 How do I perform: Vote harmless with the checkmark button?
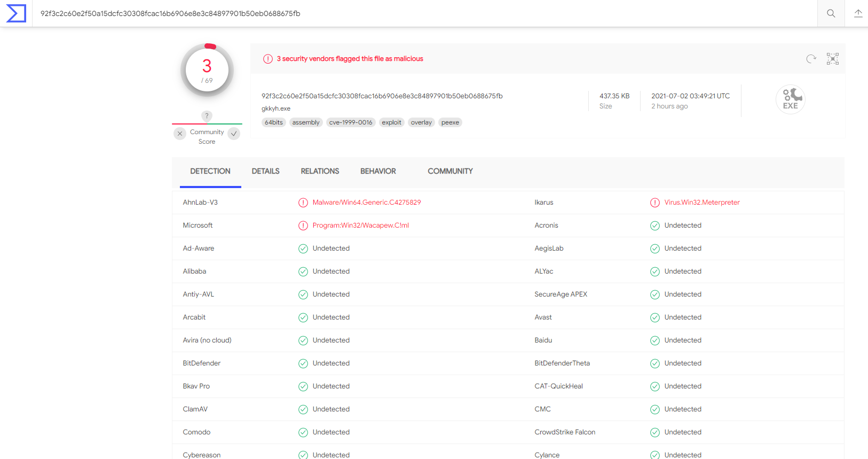pyautogui.click(x=234, y=134)
